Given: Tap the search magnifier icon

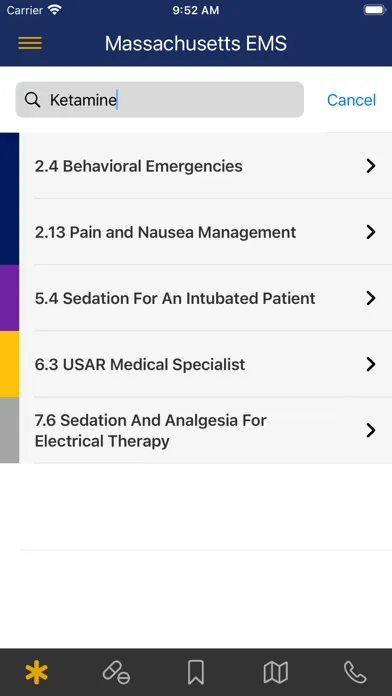Looking at the screenshot, I should [x=32, y=100].
